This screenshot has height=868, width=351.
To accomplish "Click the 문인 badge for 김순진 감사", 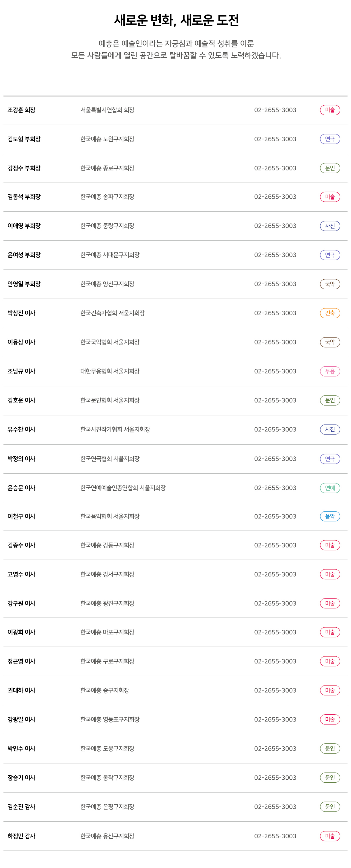I will (x=329, y=807).
